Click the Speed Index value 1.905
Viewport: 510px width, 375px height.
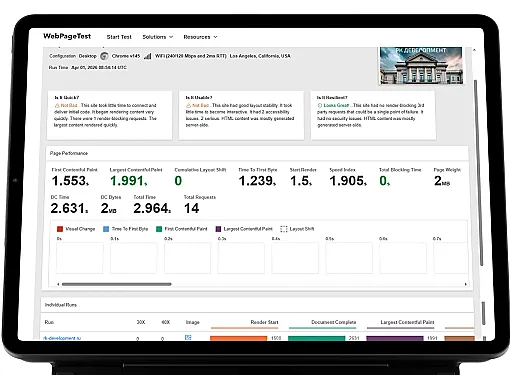pos(348,181)
